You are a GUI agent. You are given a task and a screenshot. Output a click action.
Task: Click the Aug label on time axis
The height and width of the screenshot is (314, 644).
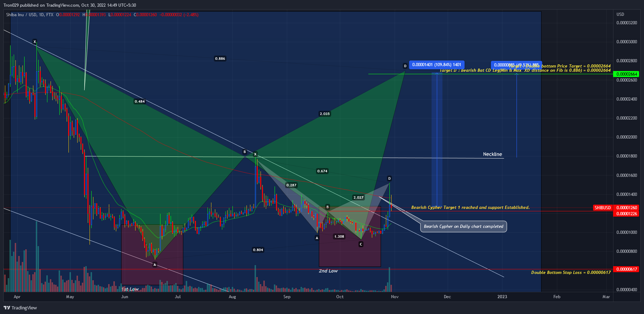[232, 297]
